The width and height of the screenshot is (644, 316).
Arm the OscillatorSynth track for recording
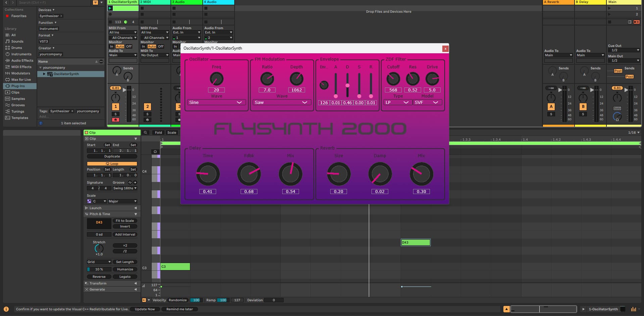point(115,120)
